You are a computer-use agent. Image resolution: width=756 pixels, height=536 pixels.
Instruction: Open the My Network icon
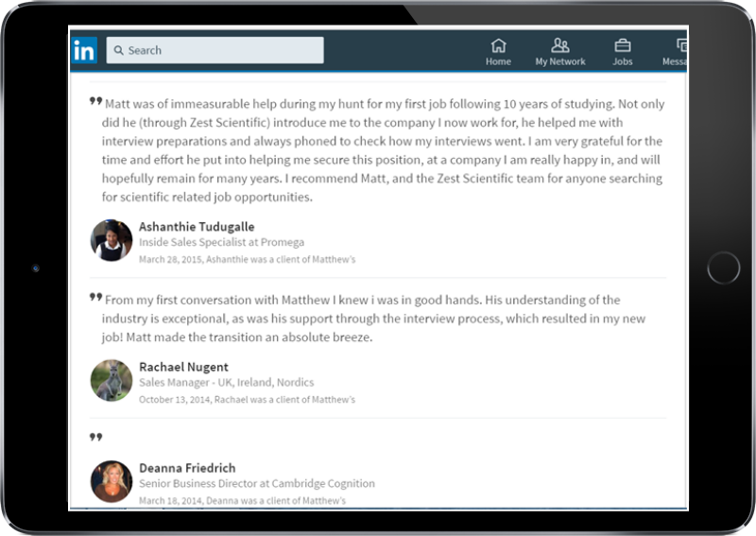[x=559, y=45]
